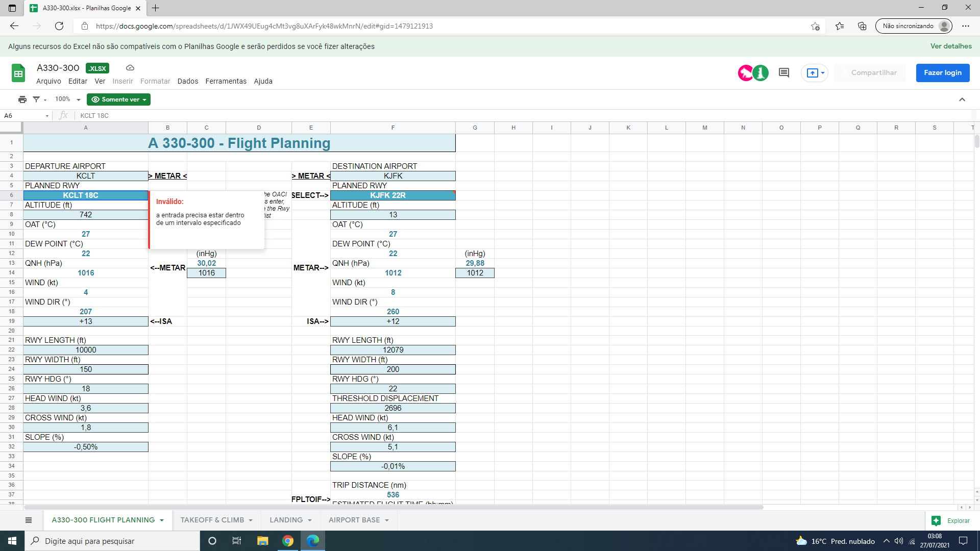This screenshot has height=551, width=980.
Task: Select the KJFK 22R runway cell
Action: [393, 195]
